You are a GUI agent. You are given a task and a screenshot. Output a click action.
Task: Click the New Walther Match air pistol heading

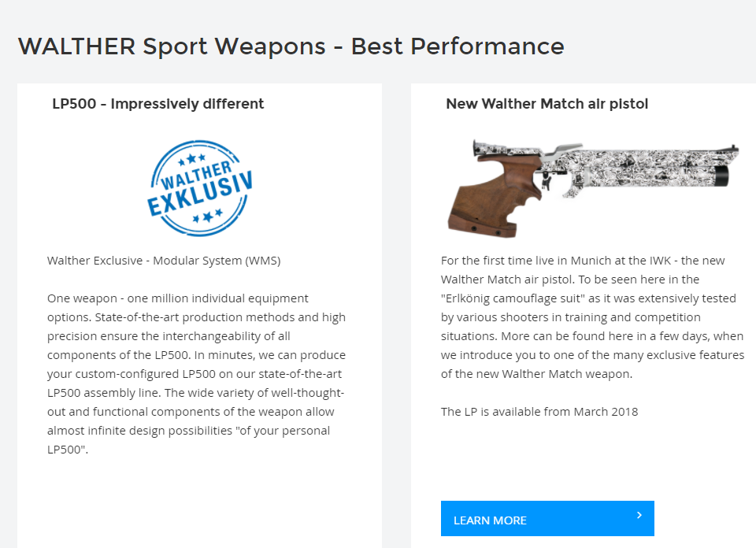[x=547, y=104]
